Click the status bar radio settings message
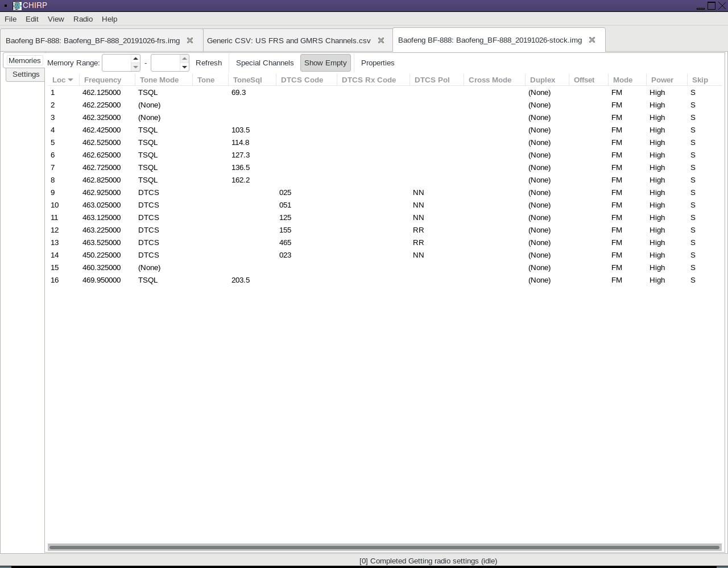This screenshot has height=568, width=728. pos(428,561)
